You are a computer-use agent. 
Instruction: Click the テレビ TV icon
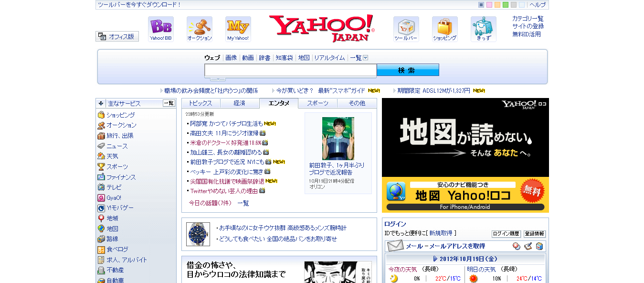(101, 187)
